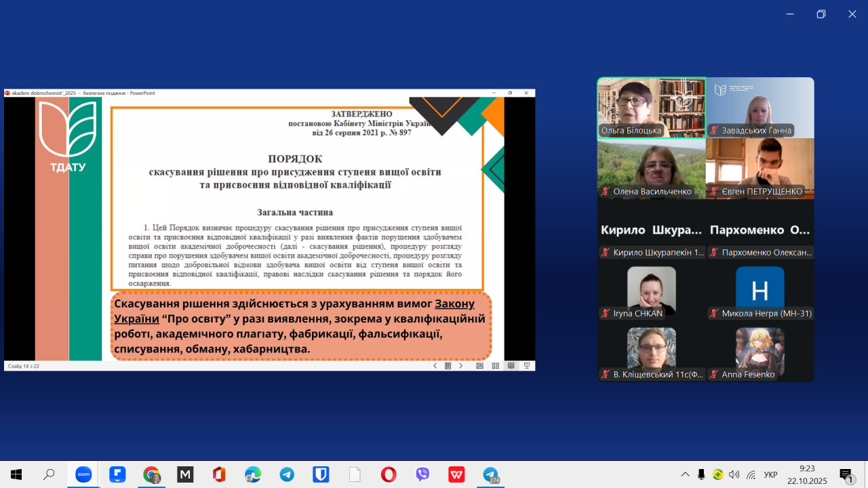Open Slide Sorter view
868x488 pixels.
pos(496,366)
